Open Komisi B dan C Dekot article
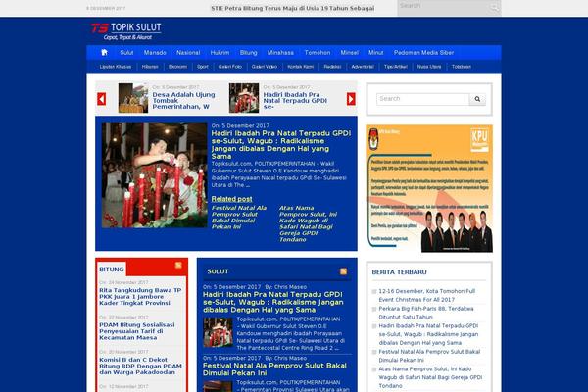 point(140,366)
